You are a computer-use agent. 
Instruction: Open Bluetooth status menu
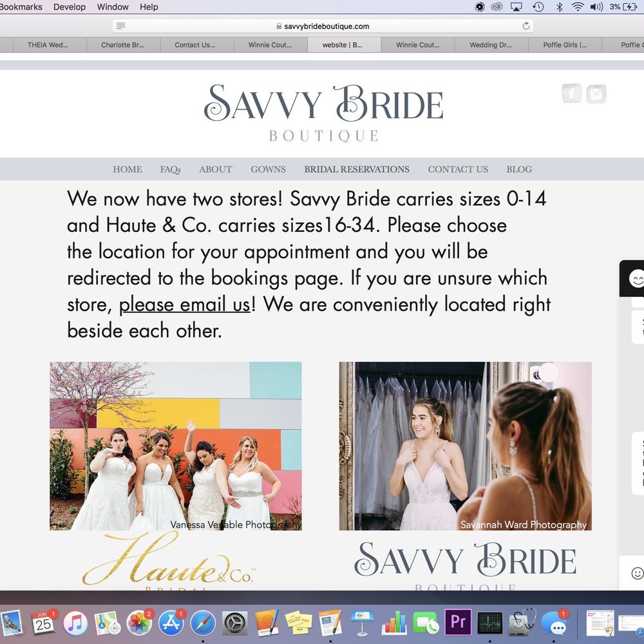pyautogui.click(x=559, y=6)
